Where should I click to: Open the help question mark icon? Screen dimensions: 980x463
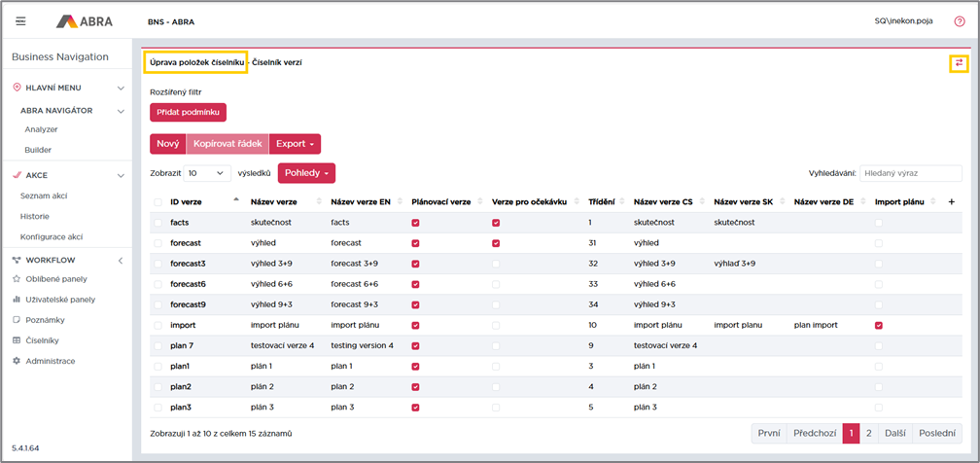point(960,21)
